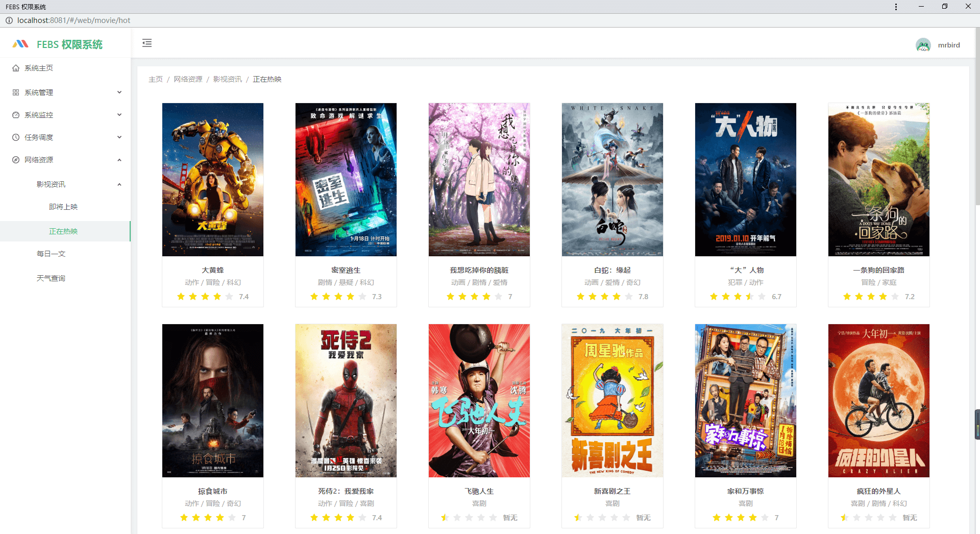Click the 犯罪 / 动作 genre text
Viewport: 980px width, 534px height.
[x=746, y=282]
